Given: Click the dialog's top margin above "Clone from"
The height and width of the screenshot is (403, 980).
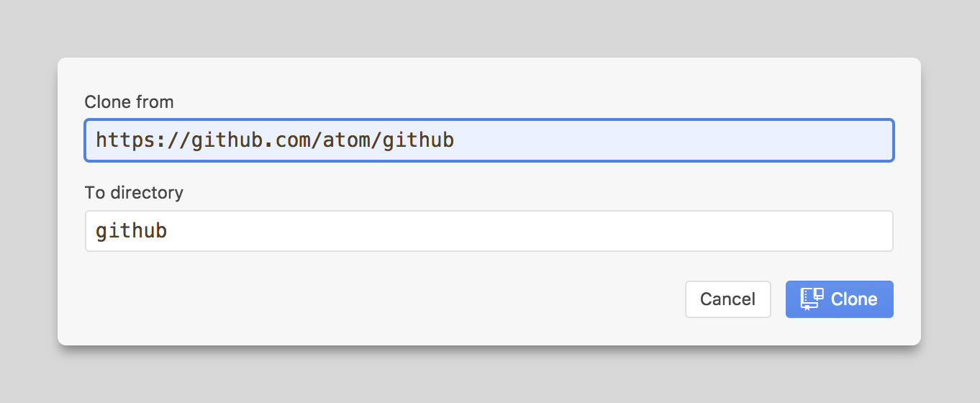Looking at the screenshot, I should point(489,74).
